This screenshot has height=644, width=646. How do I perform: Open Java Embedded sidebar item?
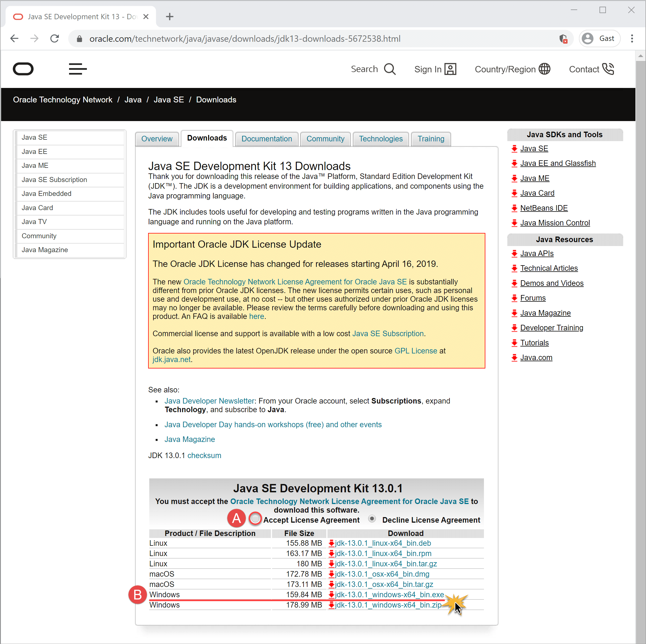coord(70,193)
